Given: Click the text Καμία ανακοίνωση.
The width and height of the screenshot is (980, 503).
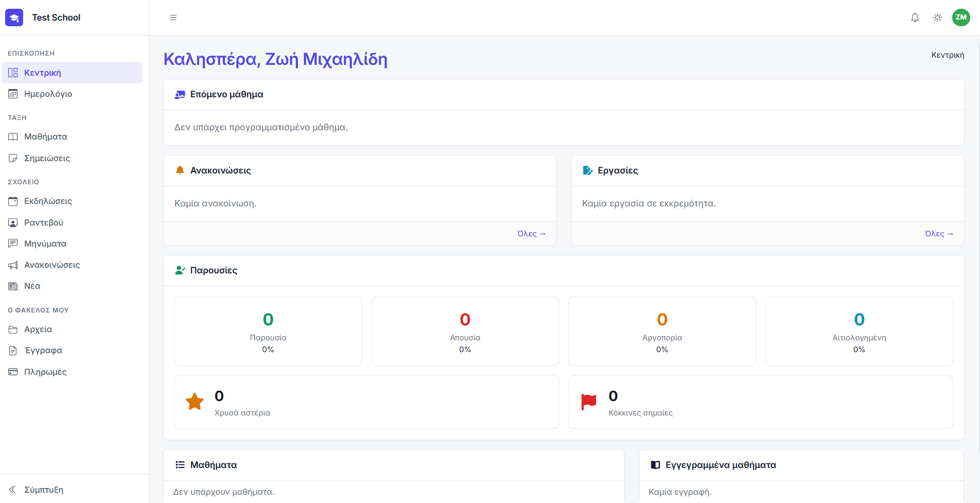Looking at the screenshot, I should (x=215, y=203).
